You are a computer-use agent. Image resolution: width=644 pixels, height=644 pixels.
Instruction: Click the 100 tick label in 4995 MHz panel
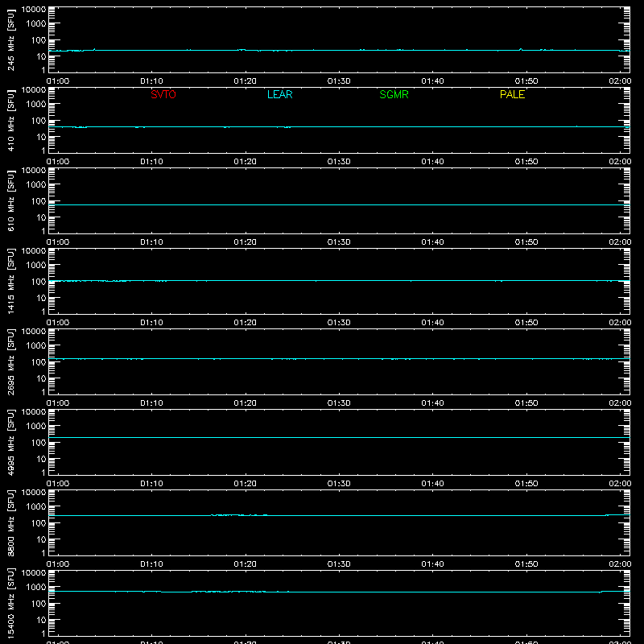pos(39,443)
